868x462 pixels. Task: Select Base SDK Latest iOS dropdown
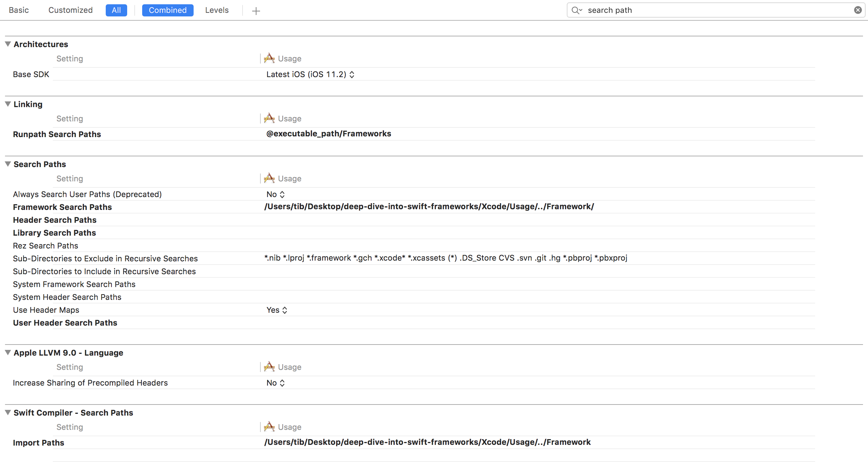(x=310, y=74)
